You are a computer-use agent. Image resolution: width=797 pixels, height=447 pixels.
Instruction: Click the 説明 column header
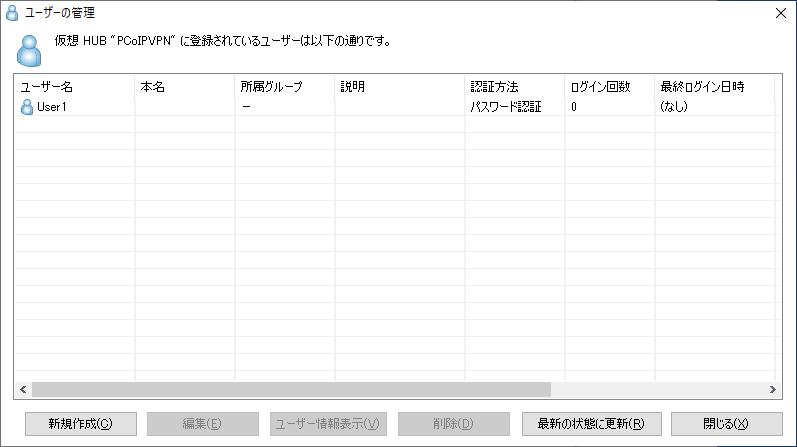point(400,87)
